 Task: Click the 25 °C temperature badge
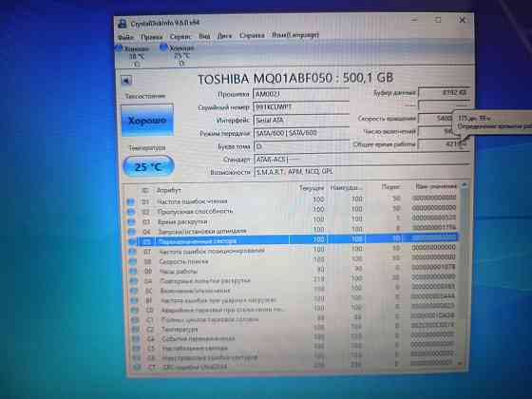tap(148, 166)
